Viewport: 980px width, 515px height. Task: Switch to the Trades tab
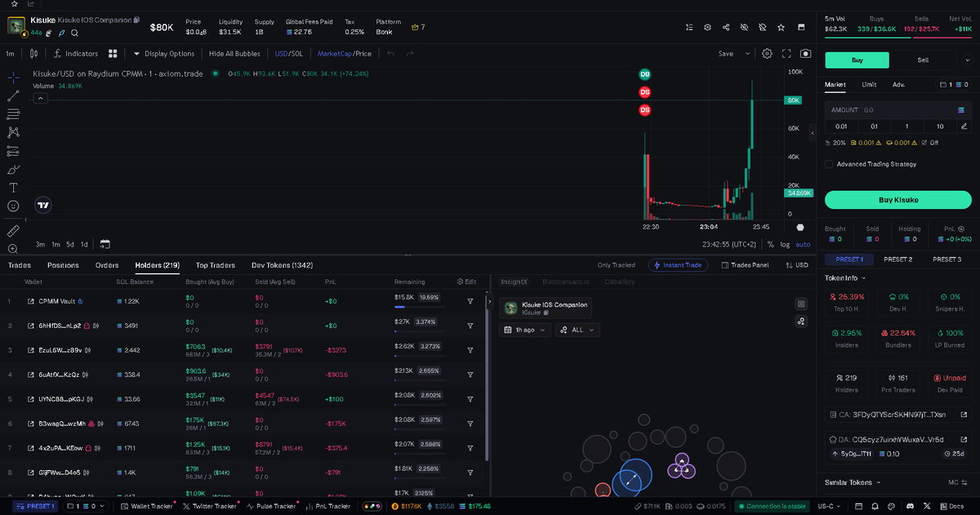coord(20,265)
